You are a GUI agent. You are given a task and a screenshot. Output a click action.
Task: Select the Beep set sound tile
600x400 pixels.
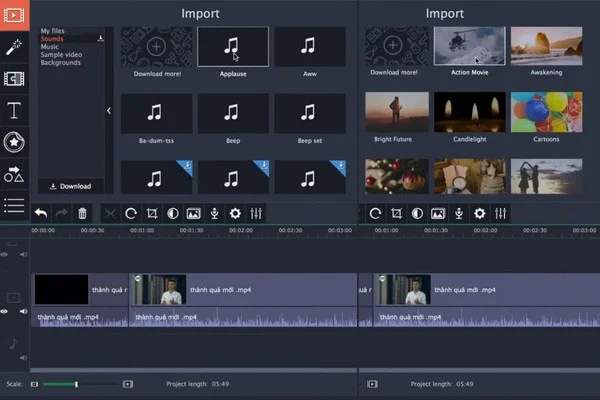click(x=310, y=113)
